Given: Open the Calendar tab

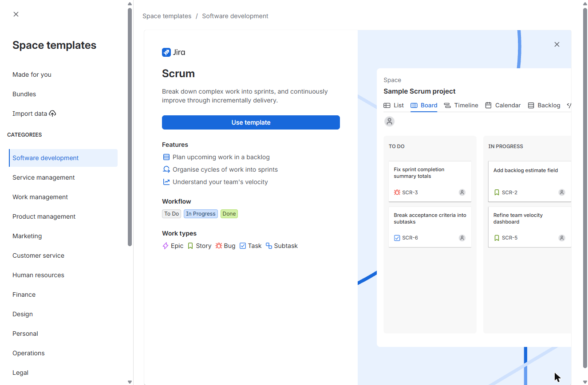Looking at the screenshot, I should (503, 106).
